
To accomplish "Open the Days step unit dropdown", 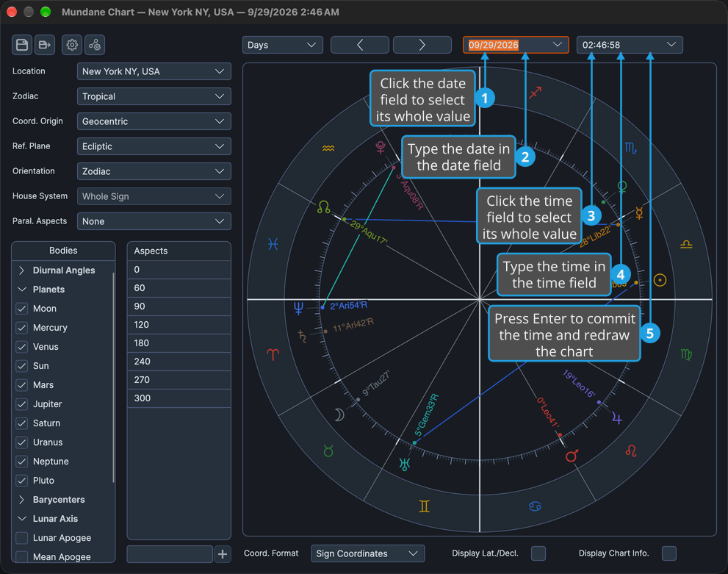I will 282,45.
